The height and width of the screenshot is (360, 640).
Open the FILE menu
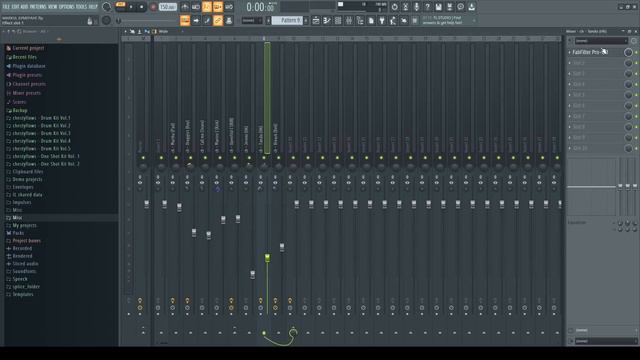(6, 7)
